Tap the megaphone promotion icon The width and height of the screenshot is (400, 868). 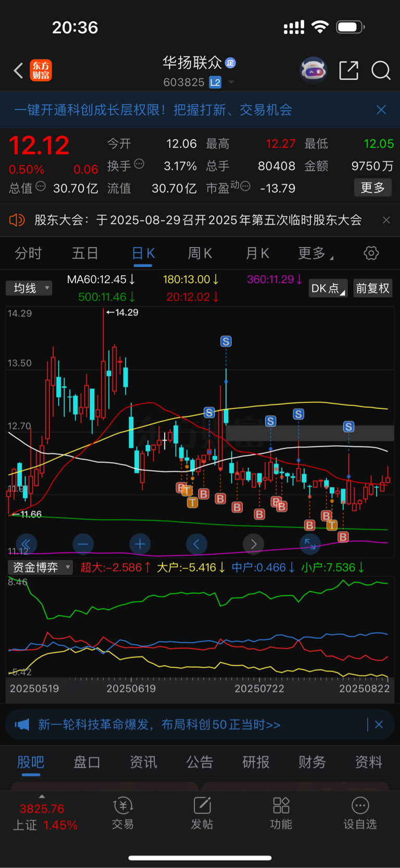coord(22,725)
